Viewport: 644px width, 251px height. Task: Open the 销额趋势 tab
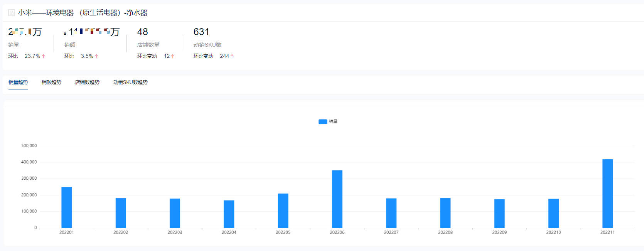pos(51,82)
